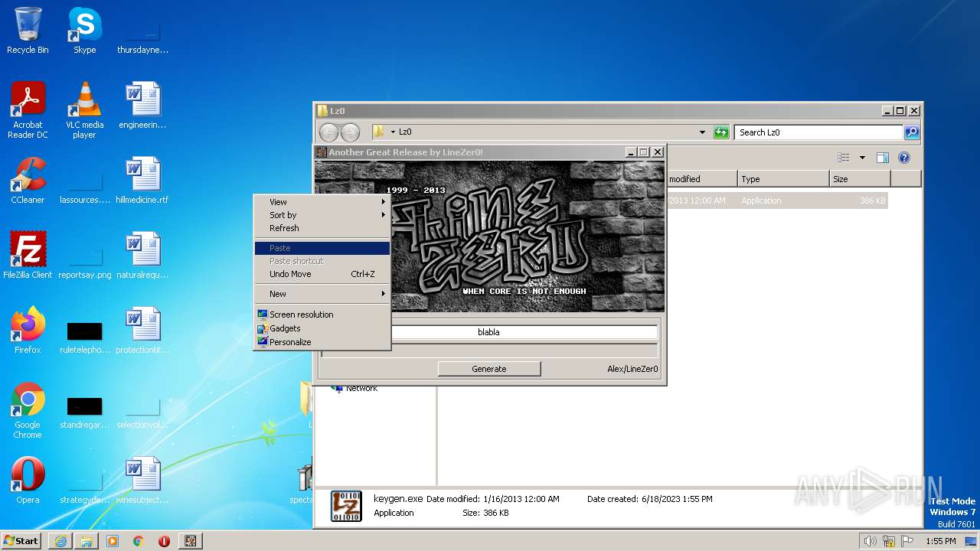Launch FileZilla Client shortcut
The height and width of the screenshot is (551, 980).
pyautogui.click(x=28, y=256)
